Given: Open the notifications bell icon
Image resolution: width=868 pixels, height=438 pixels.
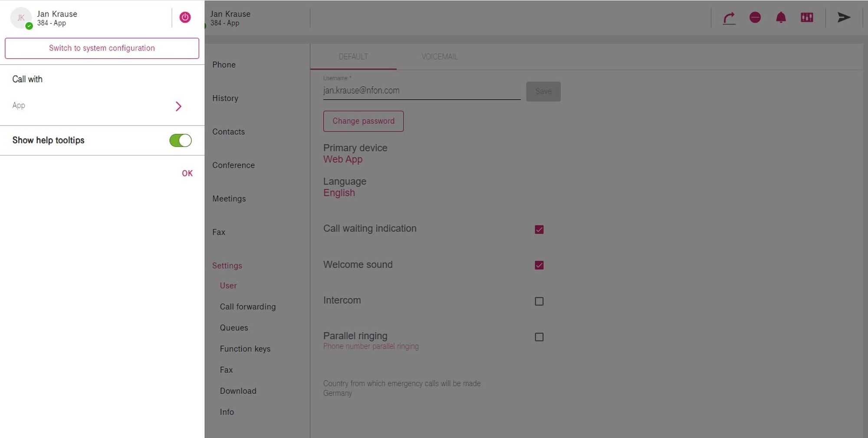Looking at the screenshot, I should [x=781, y=17].
